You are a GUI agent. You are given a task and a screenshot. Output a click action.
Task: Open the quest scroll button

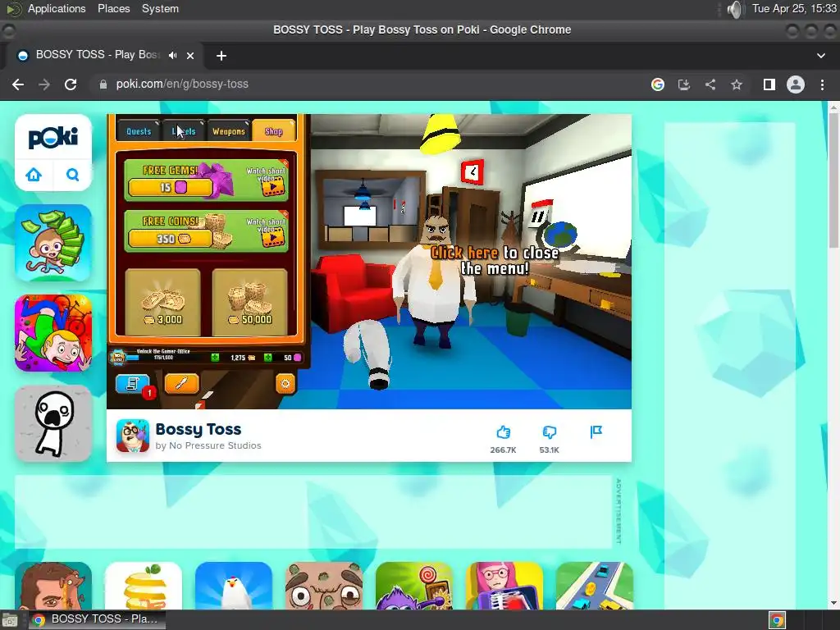(132, 383)
